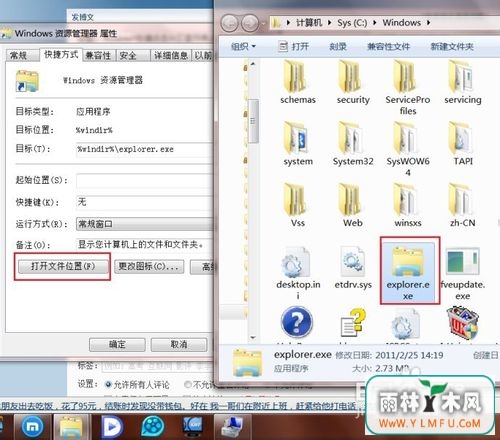This screenshot has height=440, width=500.
Task: Expand the arrow after Sys (C:) breadcrumb
Action: coord(375,23)
